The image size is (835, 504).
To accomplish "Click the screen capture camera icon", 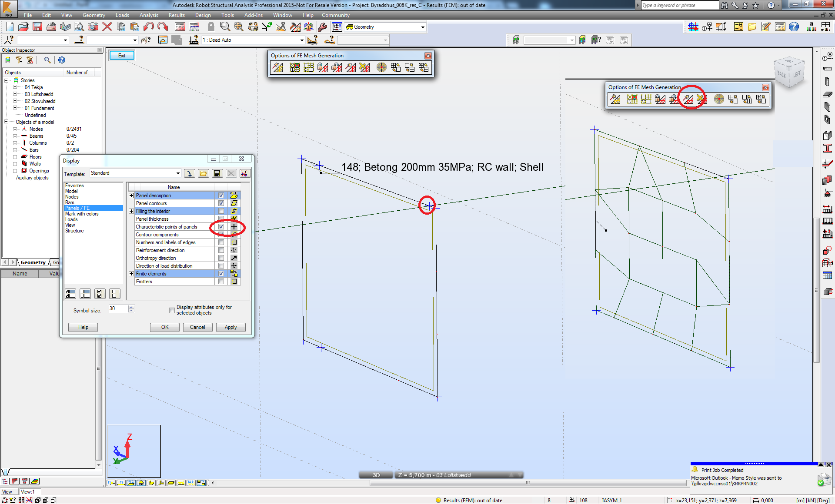I will [x=93, y=27].
